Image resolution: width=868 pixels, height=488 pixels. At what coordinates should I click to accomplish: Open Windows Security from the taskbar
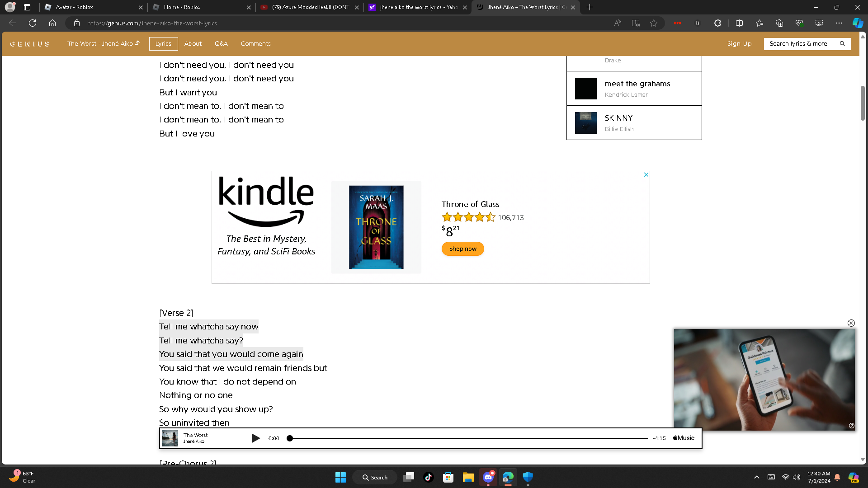[x=528, y=477]
